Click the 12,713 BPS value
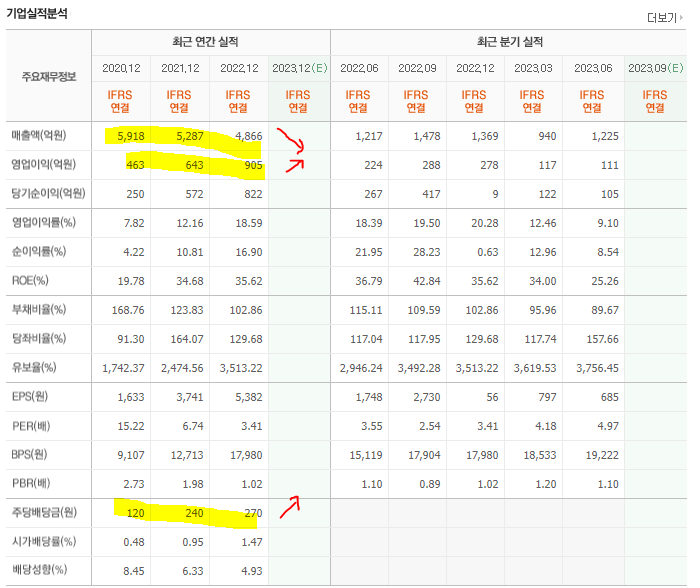 (187, 455)
